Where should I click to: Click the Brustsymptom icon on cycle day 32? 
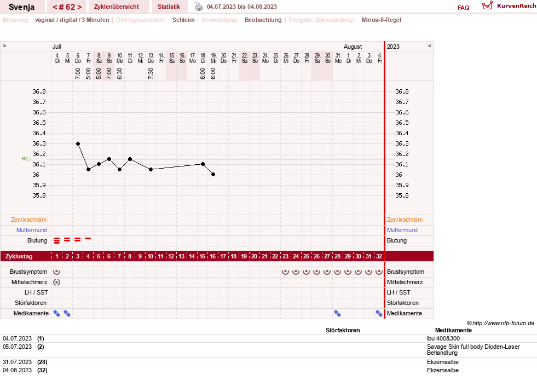tap(379, 272)
